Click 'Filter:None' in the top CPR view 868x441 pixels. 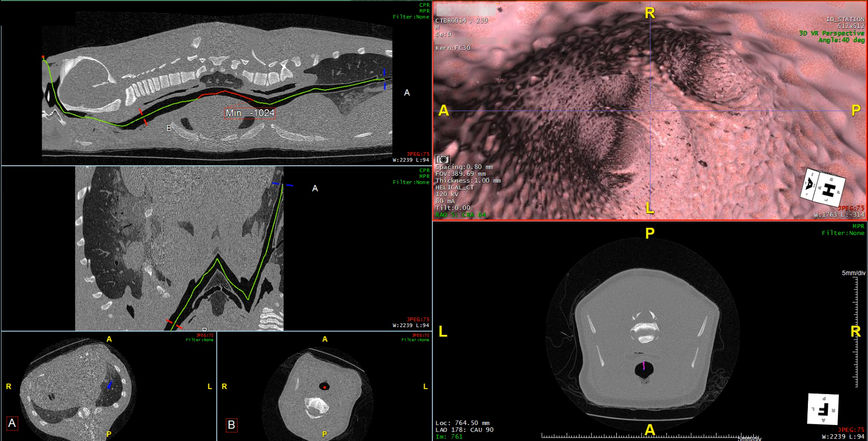tap(411, 17)
